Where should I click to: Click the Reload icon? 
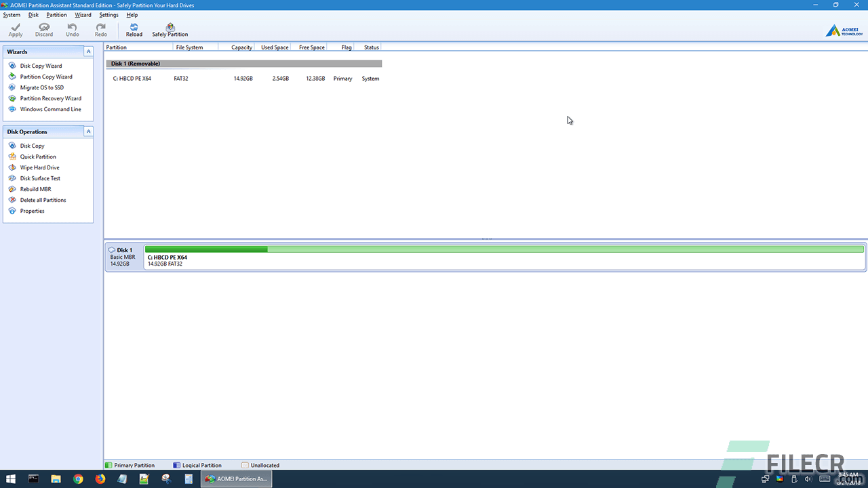(134, 30)
